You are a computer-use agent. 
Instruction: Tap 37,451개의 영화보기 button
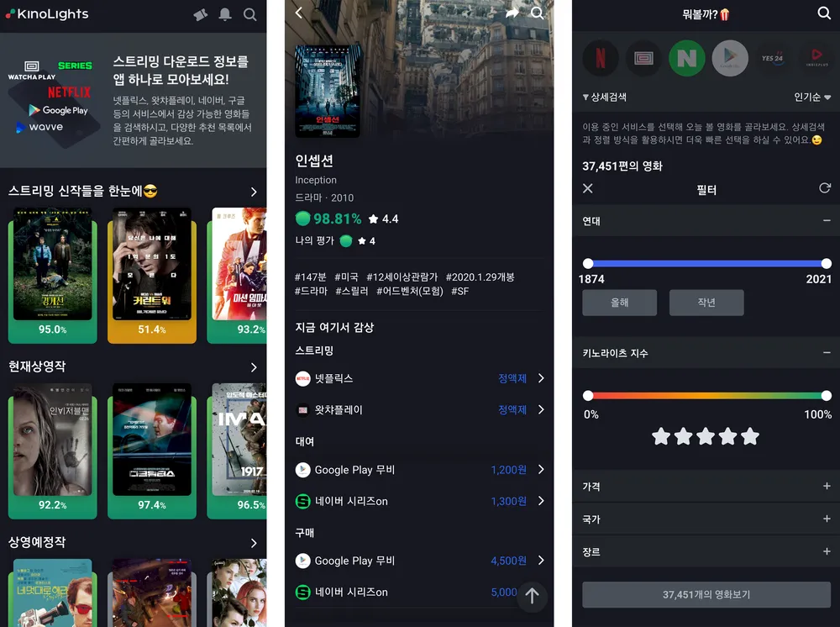[706, 595]
